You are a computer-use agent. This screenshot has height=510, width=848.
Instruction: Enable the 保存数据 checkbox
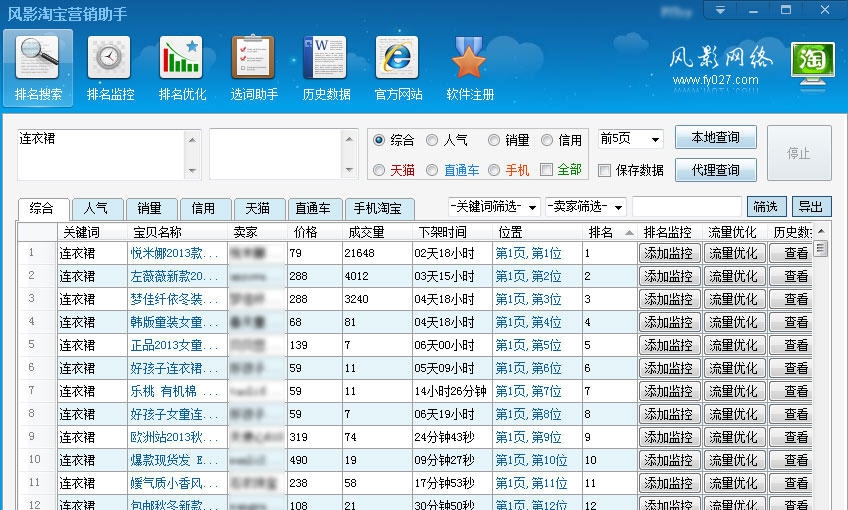coord(604,170)
